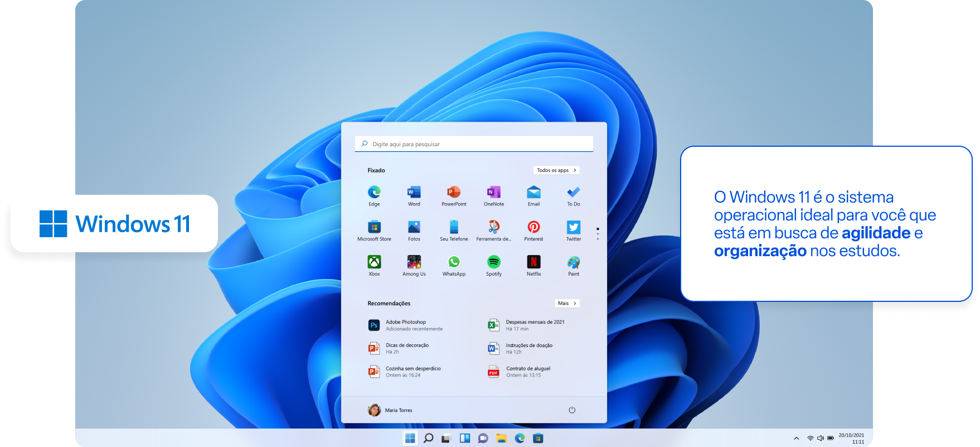Viewport: 980px width, 447px height.
Task: Click the Wi-Fi icon in system tray
Action: (x=811, y=439)
